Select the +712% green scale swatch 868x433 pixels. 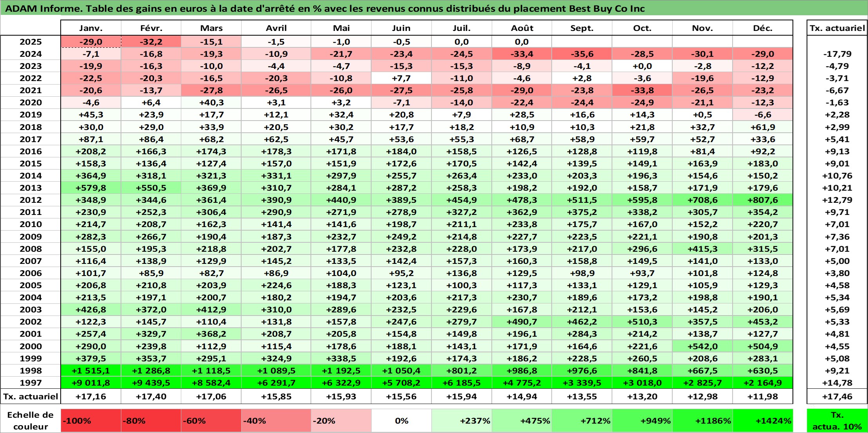(582, 420)
